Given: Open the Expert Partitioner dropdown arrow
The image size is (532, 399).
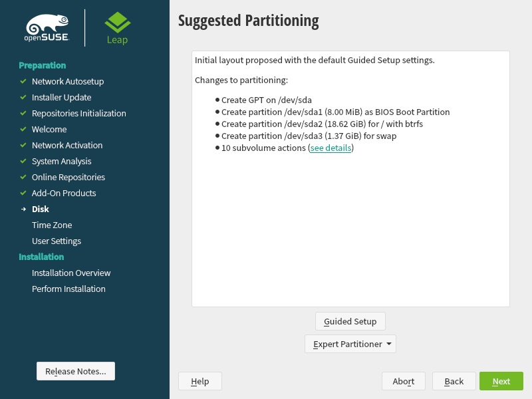Looking at the screenshot, I should pos(389,344).
